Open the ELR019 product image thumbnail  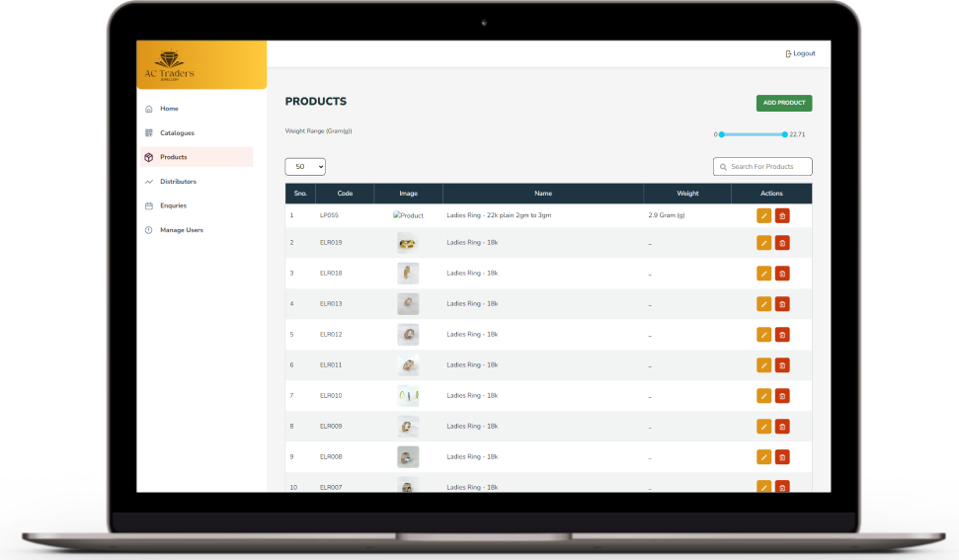pos(408,243)
